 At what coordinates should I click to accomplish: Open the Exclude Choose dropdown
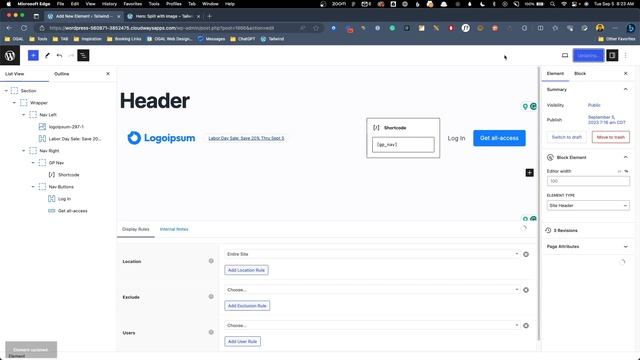[x=372, y=290]
